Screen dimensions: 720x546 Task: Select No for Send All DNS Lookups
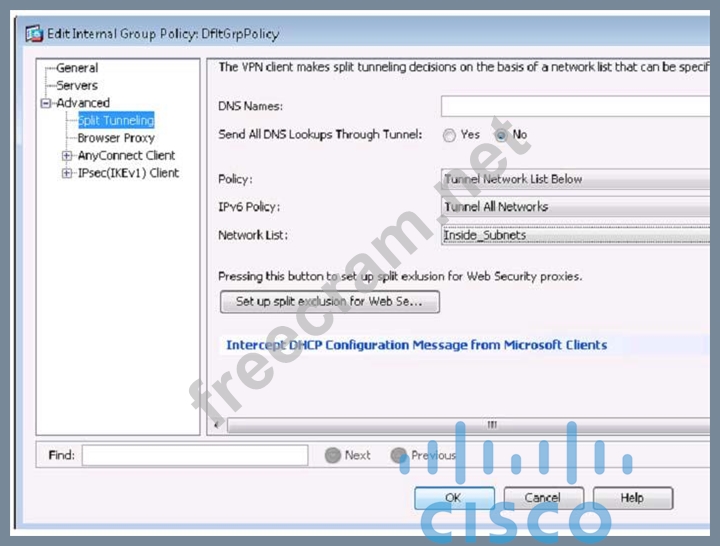tap(502, 135)
